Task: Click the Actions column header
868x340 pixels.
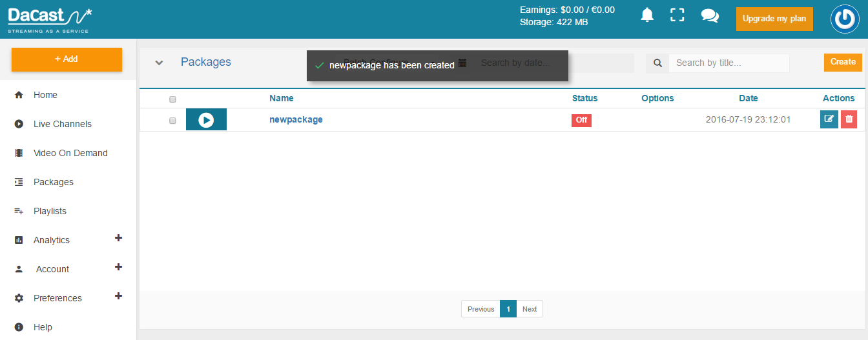Action: (839, 98)
